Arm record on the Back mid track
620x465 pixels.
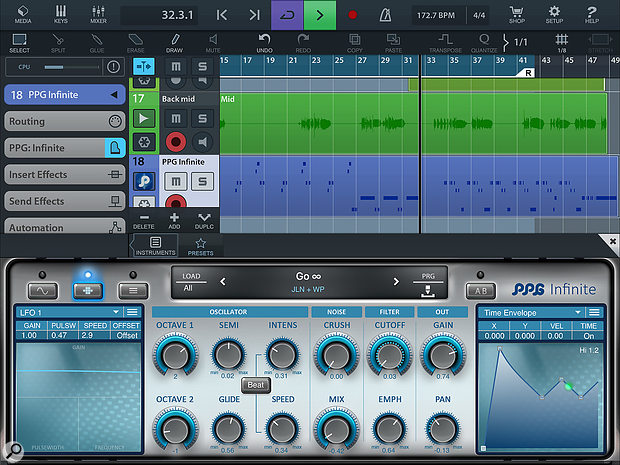click(176, 142)
